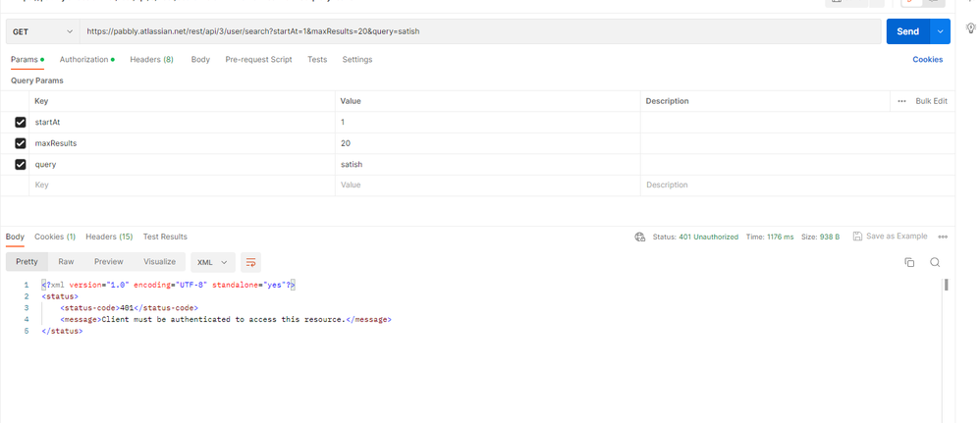Click the 'Client must be authenticated' message line
980x423 pixels.
226,319
